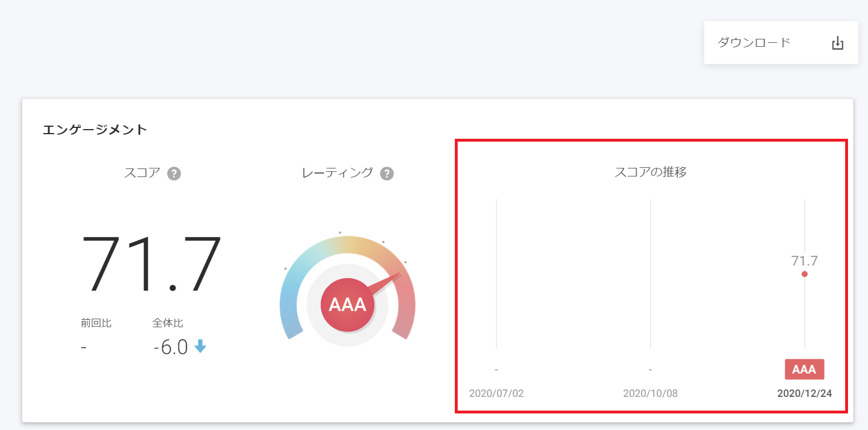Image resolution: width=868 pixels, height=430 pixels.
Task: Click the AAA label inside the gauge
Action: (348, 305)
